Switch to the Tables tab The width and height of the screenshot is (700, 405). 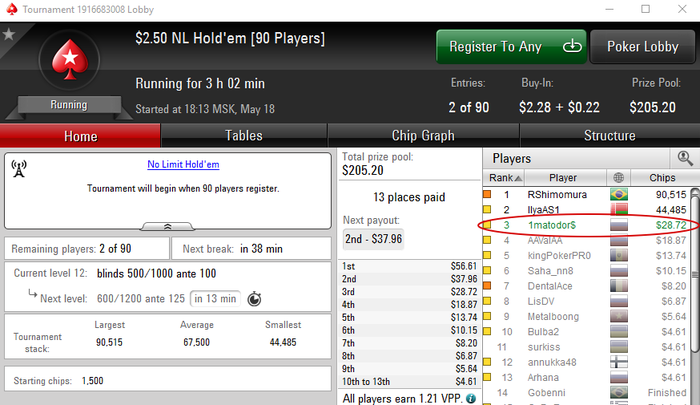click(244, 136)
